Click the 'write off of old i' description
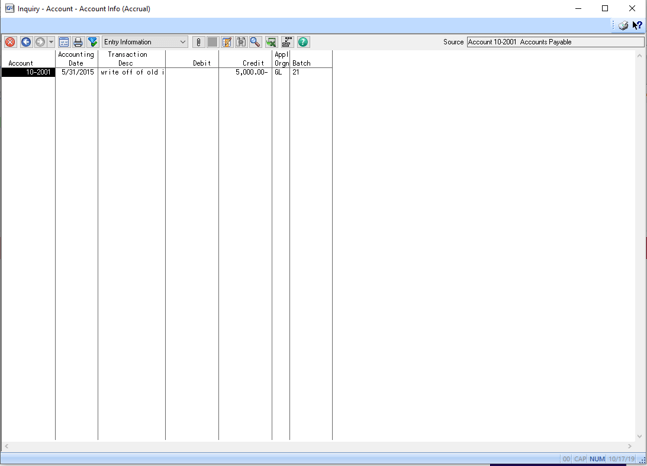The height and width of the screenshot is (466, 647). (132, 72)
